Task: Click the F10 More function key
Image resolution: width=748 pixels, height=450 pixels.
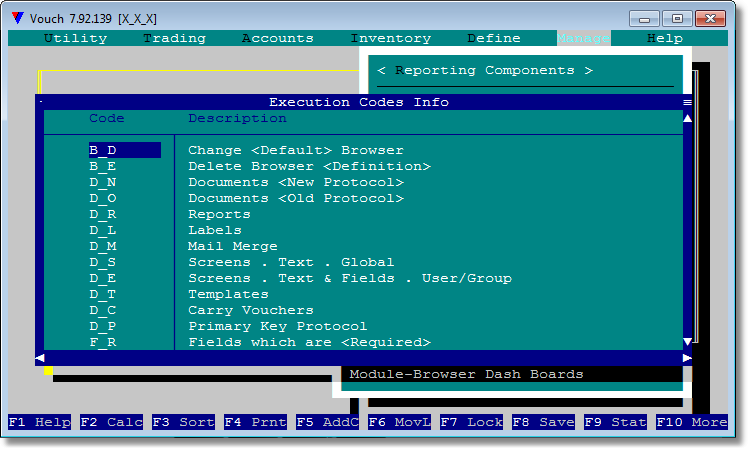Action: 692,422
